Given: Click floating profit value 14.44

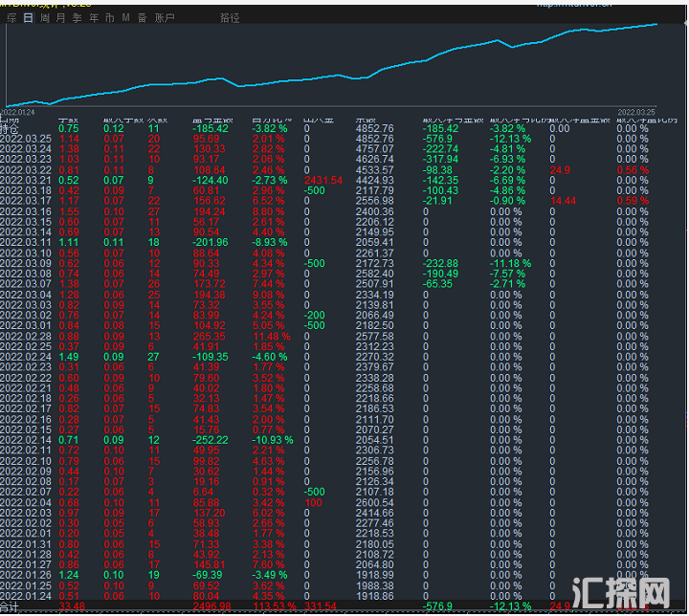Looking at the screenshot, I should (x=563, y=201).
